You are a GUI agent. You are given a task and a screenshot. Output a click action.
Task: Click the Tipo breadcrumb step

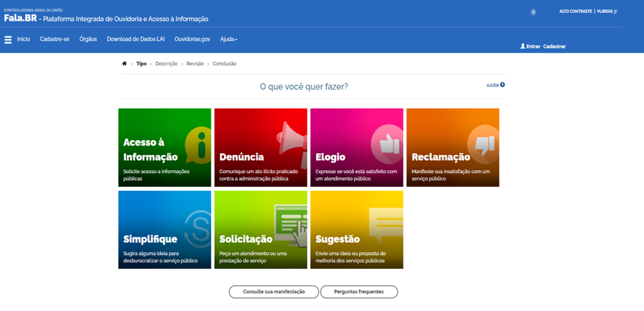pyautogui.click(x=141, y=64)
